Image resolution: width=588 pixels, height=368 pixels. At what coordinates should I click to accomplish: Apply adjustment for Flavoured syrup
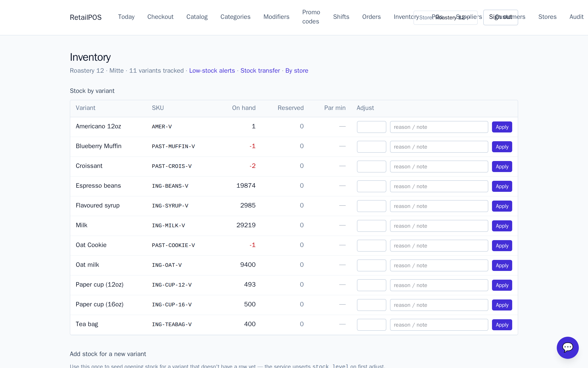(x=502, y=206)
